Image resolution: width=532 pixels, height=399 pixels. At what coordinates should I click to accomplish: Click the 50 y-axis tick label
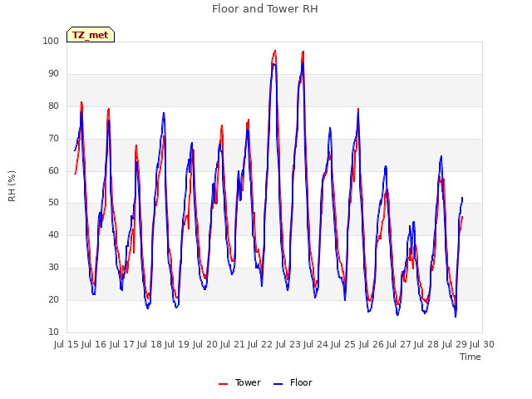(53, 203)
